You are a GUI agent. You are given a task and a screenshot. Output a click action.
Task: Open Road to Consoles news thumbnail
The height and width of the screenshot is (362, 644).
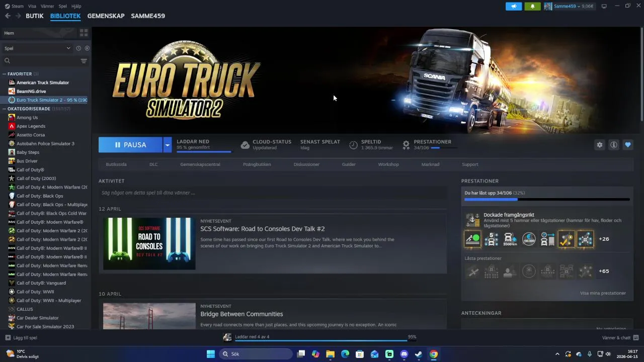149,243
